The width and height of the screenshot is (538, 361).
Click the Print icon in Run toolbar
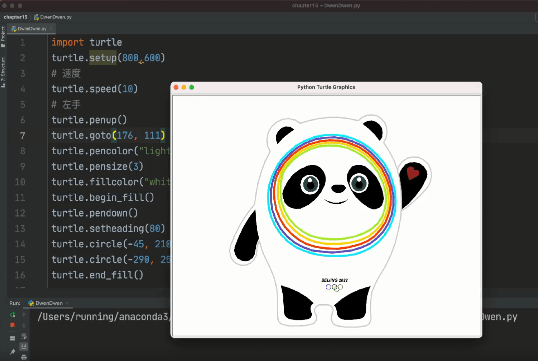click(x=24, y=357)
